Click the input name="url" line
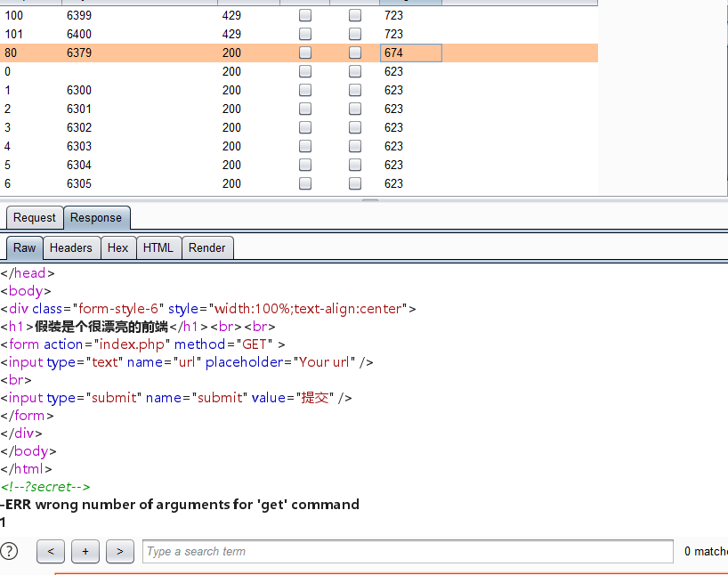728x575 pixels. pyautogui.click(x=187, y=362)
